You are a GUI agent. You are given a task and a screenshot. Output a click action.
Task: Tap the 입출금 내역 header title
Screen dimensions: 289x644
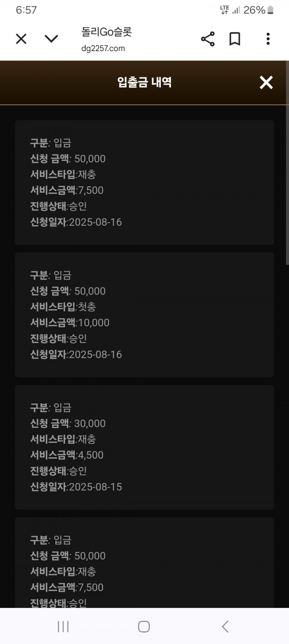(144, 82)
